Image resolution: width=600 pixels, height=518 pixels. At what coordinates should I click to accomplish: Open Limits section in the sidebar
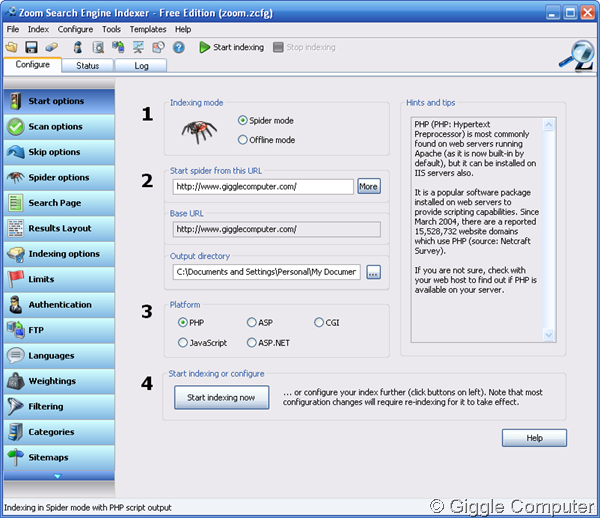59,279
